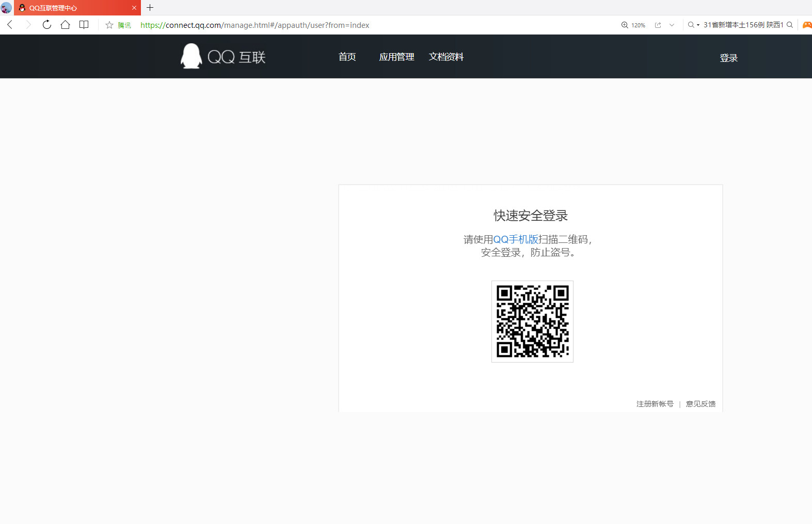The height and width of the screenshot is (524, 812).
Task: Click the QQ互联 penguin logo
Action: [x=223, y=56]
